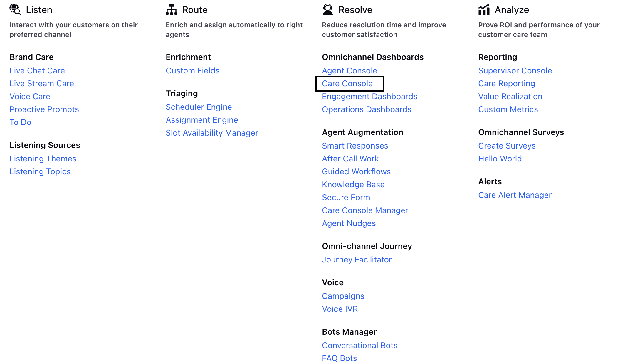Choose Knowledge Base under Agent Augmentation

(353, 185)
